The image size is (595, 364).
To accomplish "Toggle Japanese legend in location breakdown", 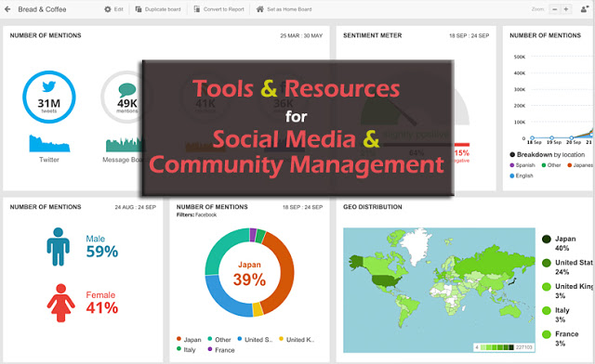I will pos(580,165).
